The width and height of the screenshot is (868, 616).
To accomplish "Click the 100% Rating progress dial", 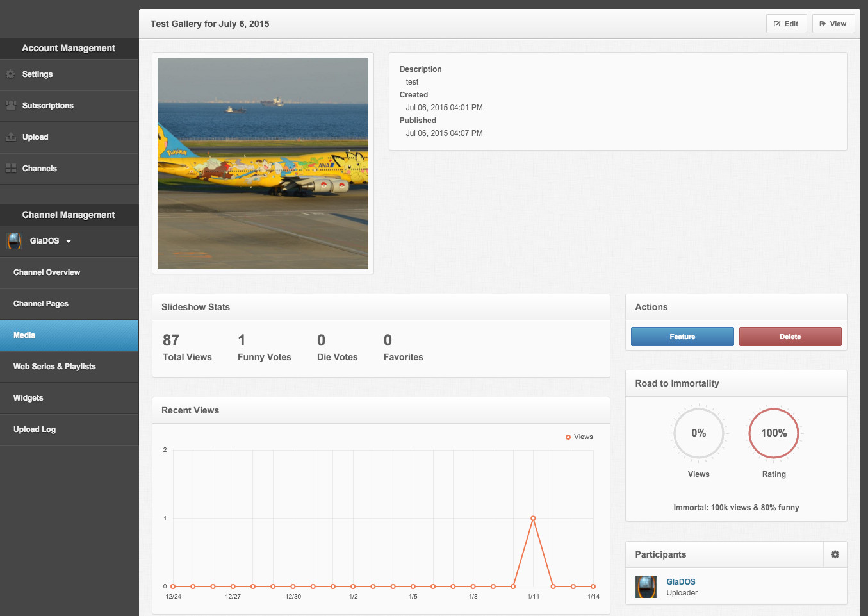I will click(x=774, y=433).
